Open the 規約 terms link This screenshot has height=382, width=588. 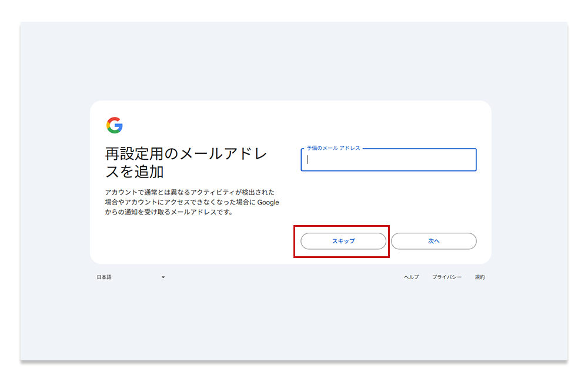pyautogui.click(x=480, y=277)
